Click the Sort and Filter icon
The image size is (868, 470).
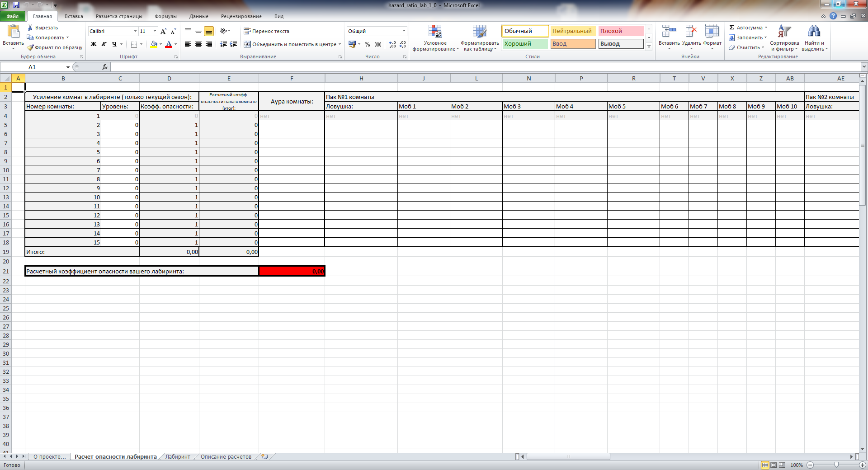[784, 32]
